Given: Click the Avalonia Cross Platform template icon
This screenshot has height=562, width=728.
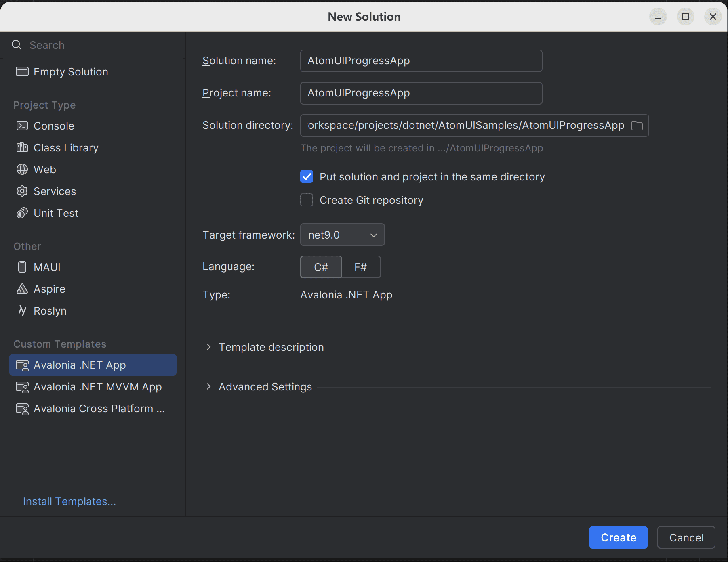Looking at the screenshot, I should [22, 409].
